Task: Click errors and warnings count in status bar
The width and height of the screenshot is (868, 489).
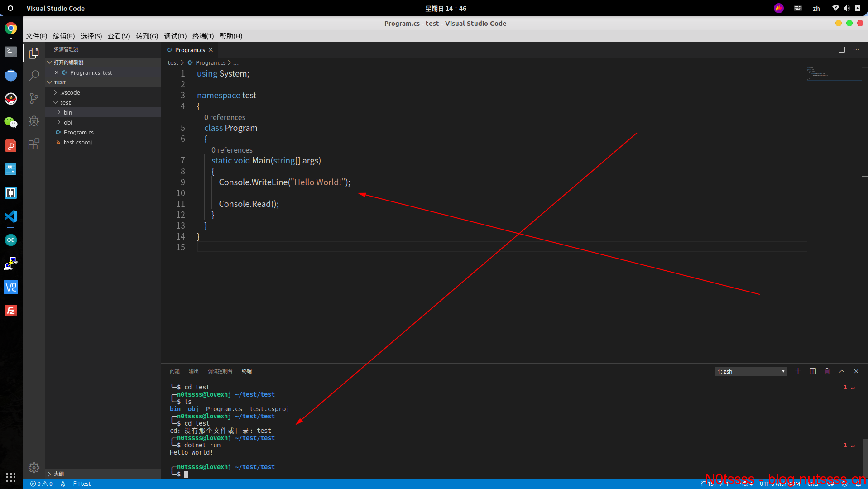Action: tap(41, 484)
